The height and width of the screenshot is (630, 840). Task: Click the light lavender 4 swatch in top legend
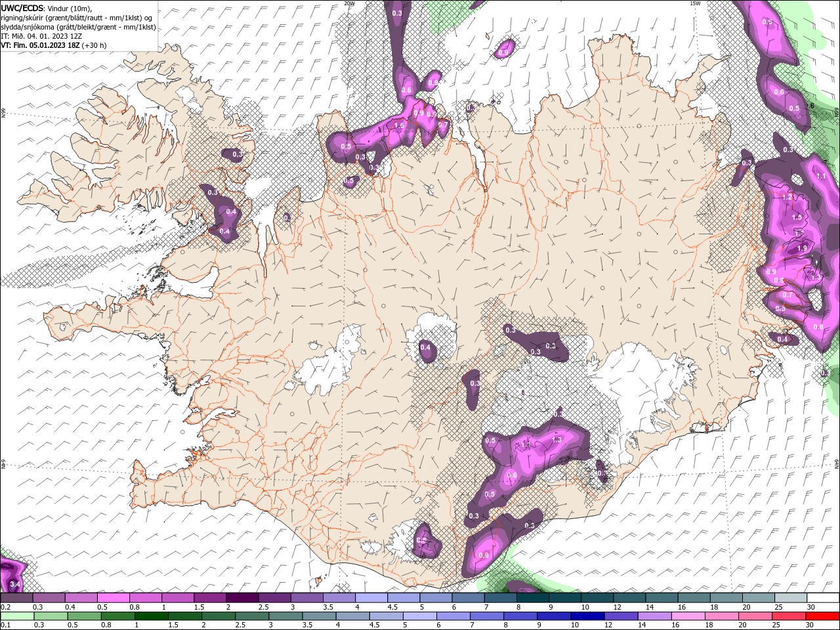coord(371,598)
